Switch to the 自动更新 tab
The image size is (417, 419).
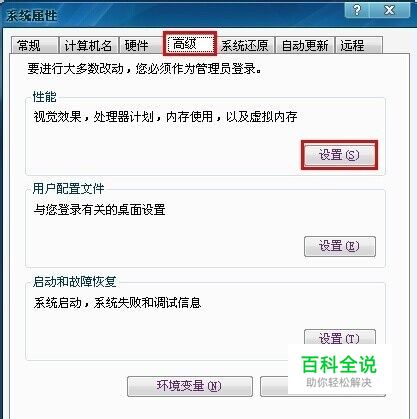tap(305, 46)
